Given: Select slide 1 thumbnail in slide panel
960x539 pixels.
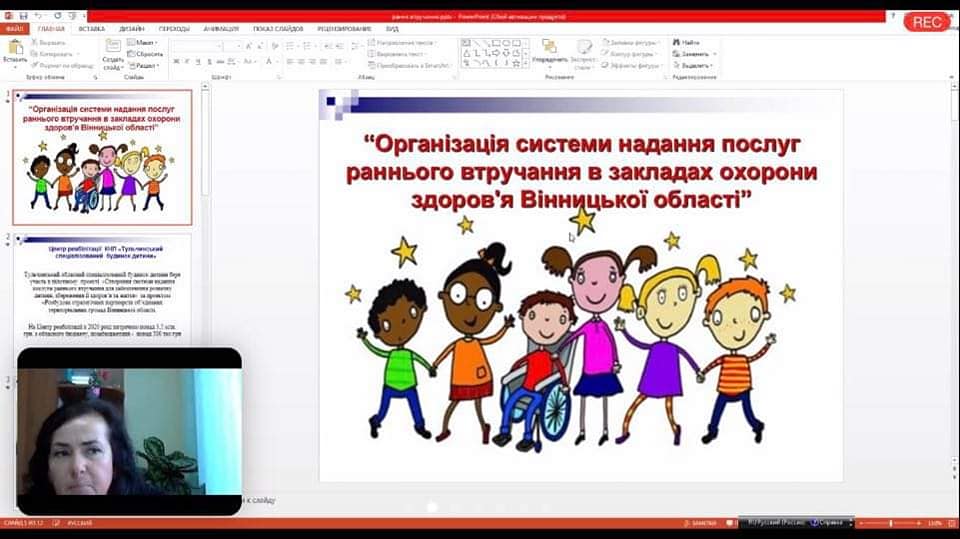Looking at the screenshot, I should coord(102,157).
